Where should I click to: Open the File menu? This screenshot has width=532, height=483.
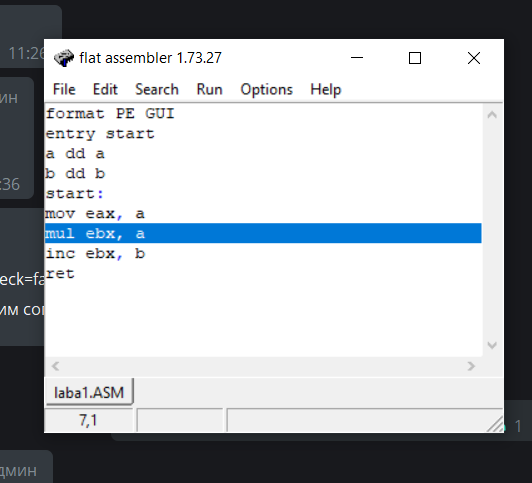click(x=64, y=90)
